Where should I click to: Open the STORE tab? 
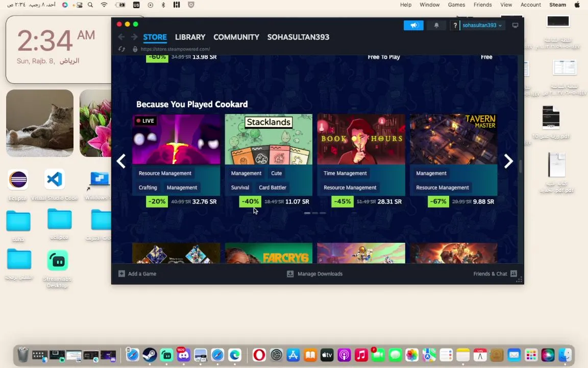click(155, 37)
